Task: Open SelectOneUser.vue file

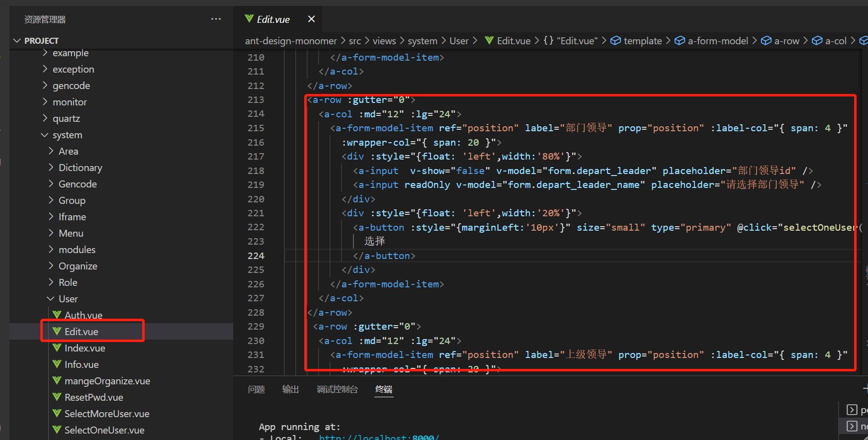Action: click(x=104, y=430)
